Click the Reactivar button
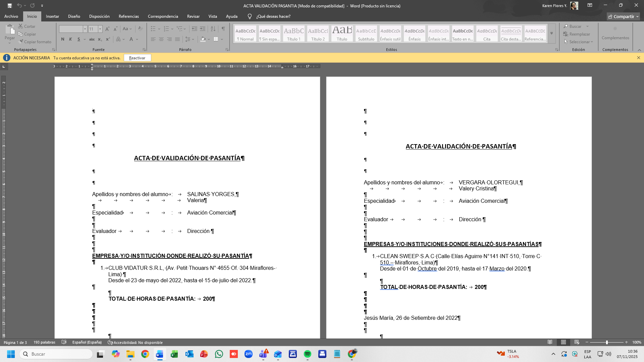 pyautogui.click(x=137, y=58)
